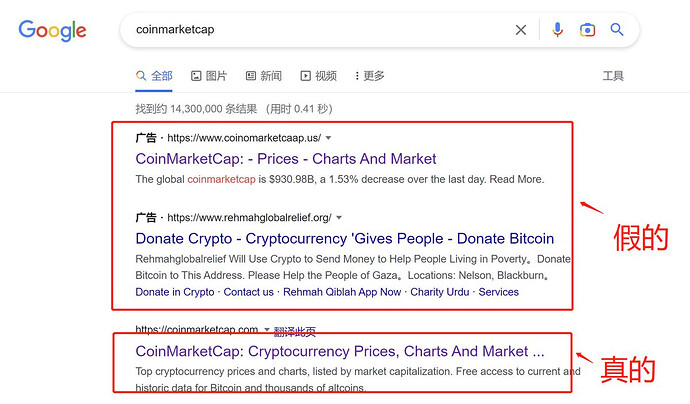This screenshot has height=404, width=690.
Task: Expand arrow next to coinomarketcaap.us ad URL
Action: click(328, 138)
